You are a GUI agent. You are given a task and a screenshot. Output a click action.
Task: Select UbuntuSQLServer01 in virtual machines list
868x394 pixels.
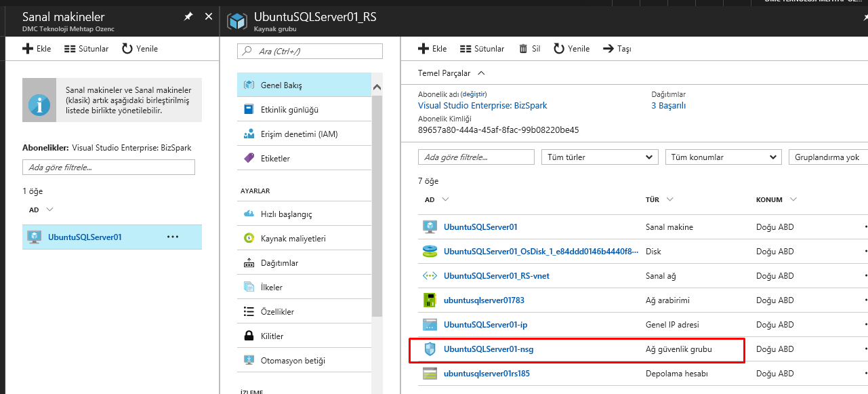coord(112,237)
